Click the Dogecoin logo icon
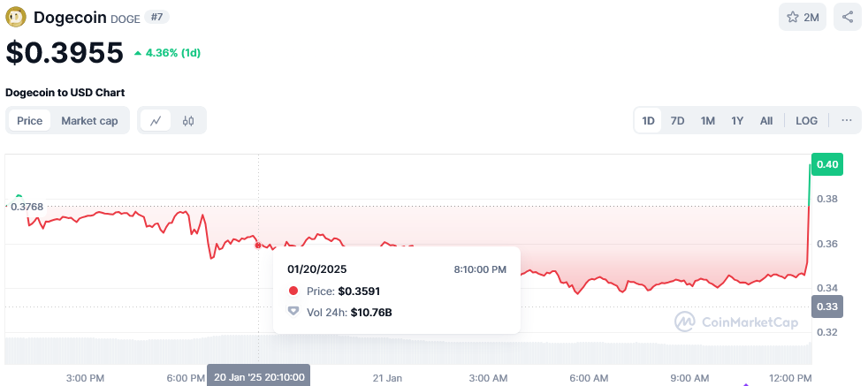868x386 pixels. click(16, 17)
